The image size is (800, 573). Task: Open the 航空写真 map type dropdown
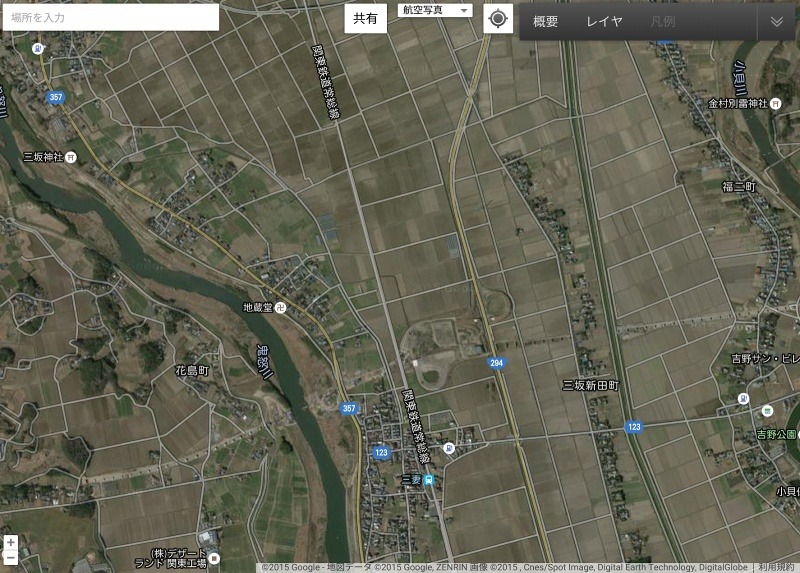coord(435,10)
